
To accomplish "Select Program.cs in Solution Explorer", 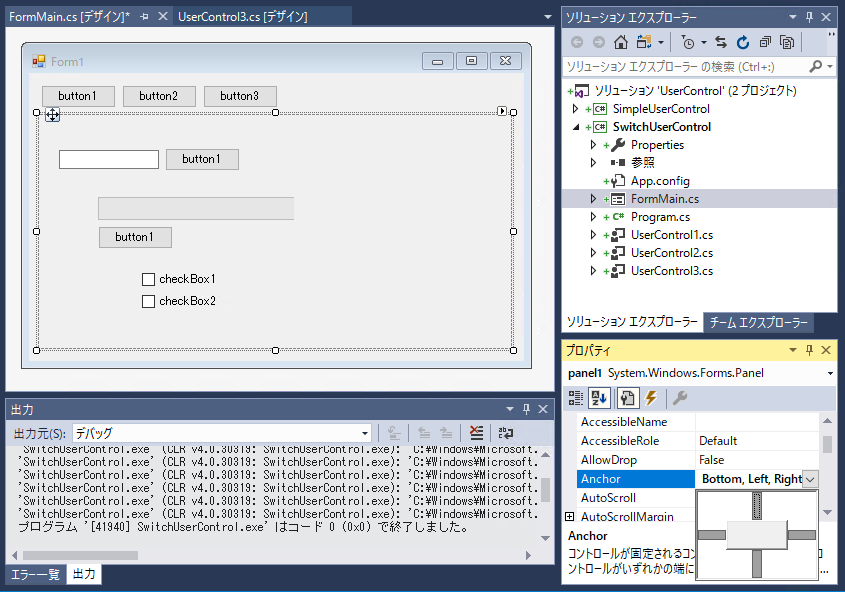I will [660, 217].
